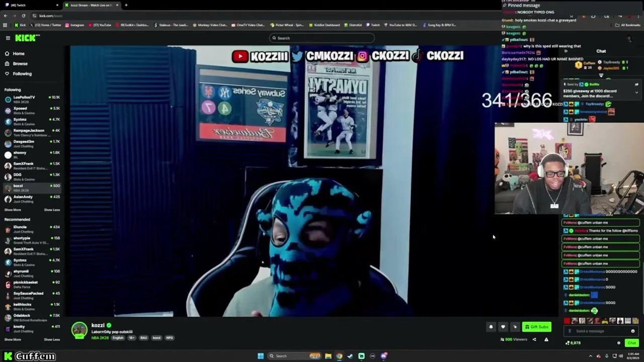Expand Recommended list with Show More
The image size is (644, 362).
click(x=13, y=339)
